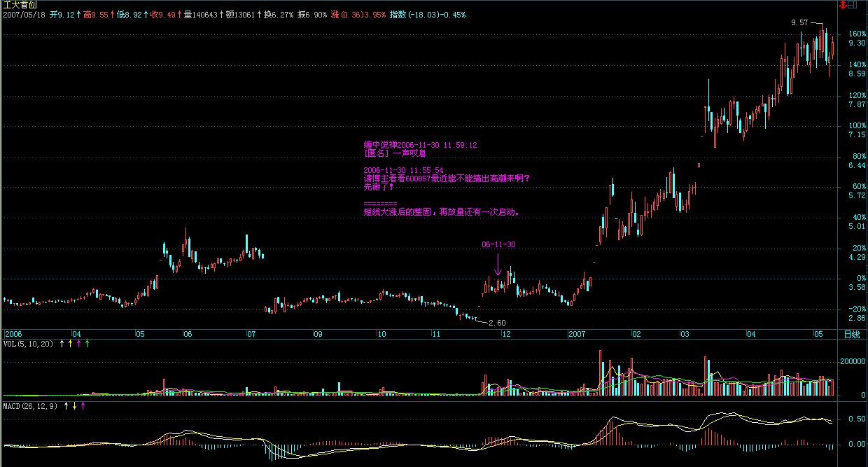Click the white arrow next to MACD(26,12,9)
868x467 pixels.
66,405
